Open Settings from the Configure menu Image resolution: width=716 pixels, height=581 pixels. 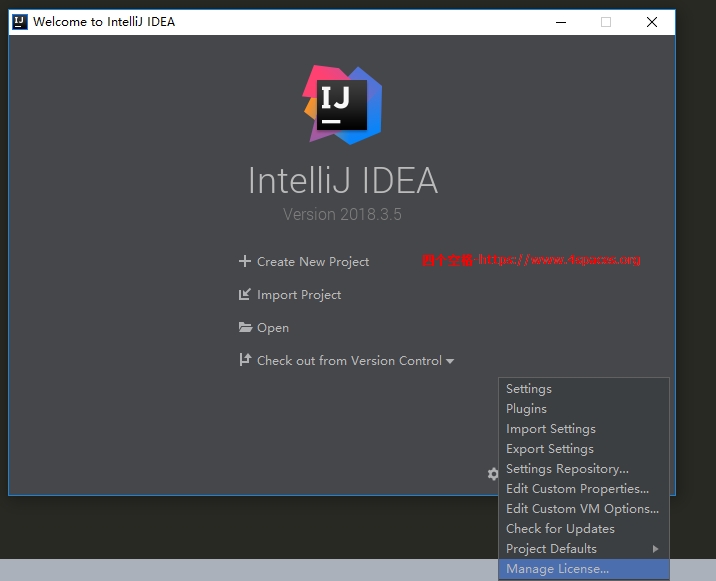(x=584, y=389)
